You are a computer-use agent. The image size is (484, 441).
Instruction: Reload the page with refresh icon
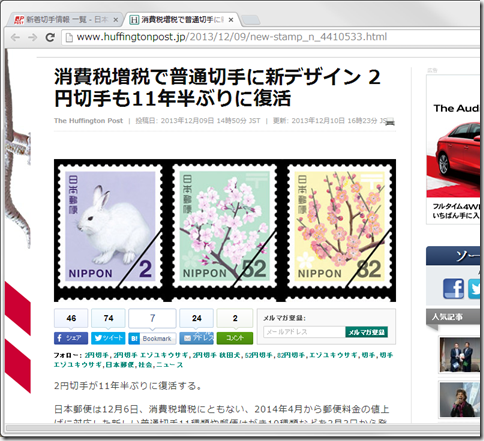pos(50,37)
